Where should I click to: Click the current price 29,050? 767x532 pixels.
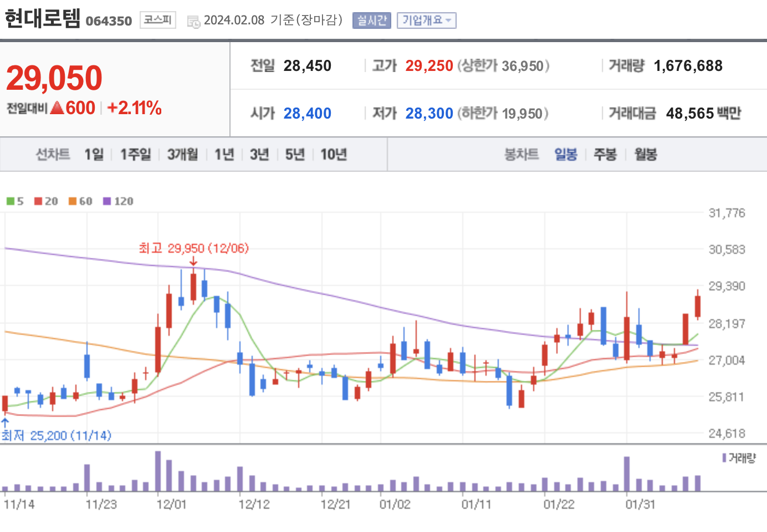[x=54, y=78]
